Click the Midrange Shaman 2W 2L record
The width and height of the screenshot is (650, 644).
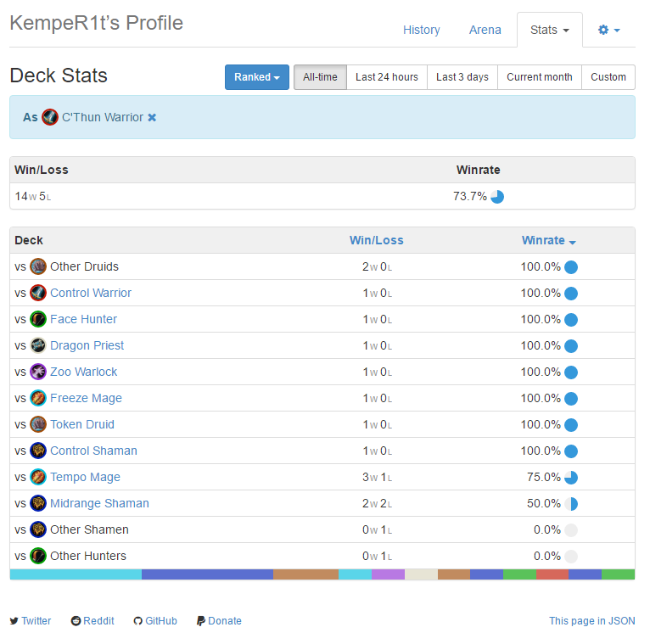click(x=378, y=503)
